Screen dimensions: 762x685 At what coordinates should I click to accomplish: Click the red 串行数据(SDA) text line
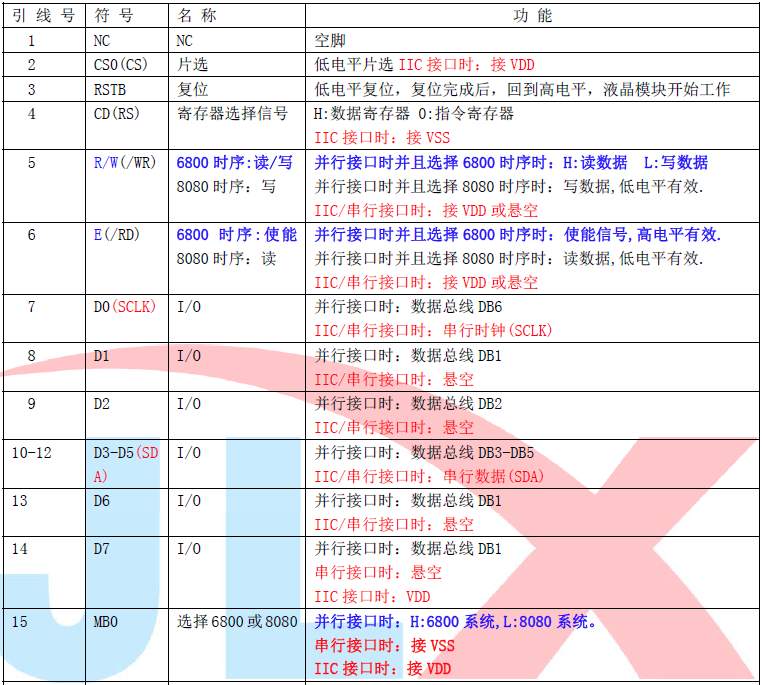click(429, 476)
